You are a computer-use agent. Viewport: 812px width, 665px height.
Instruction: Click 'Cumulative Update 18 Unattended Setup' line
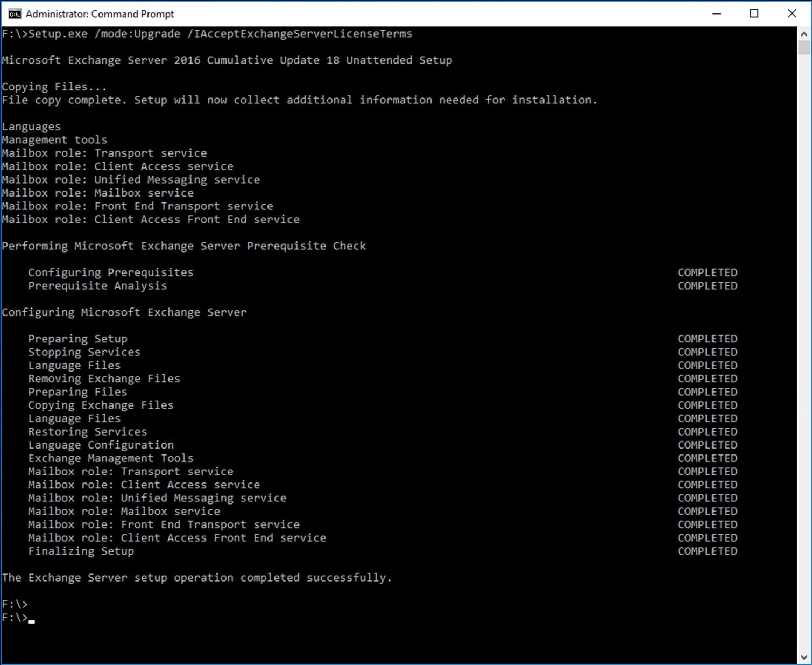227,60
